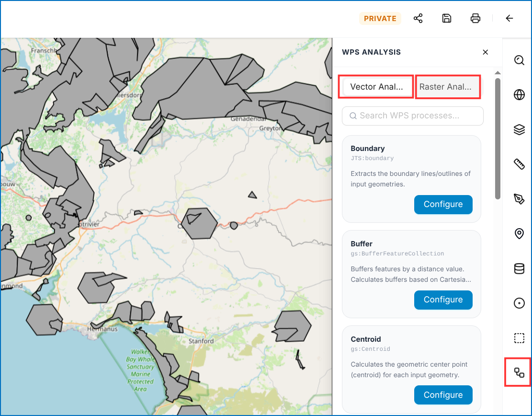Switch to the Raster Analysis tab
The width and height of the screenshot is (532, 416).
[445, 87]
